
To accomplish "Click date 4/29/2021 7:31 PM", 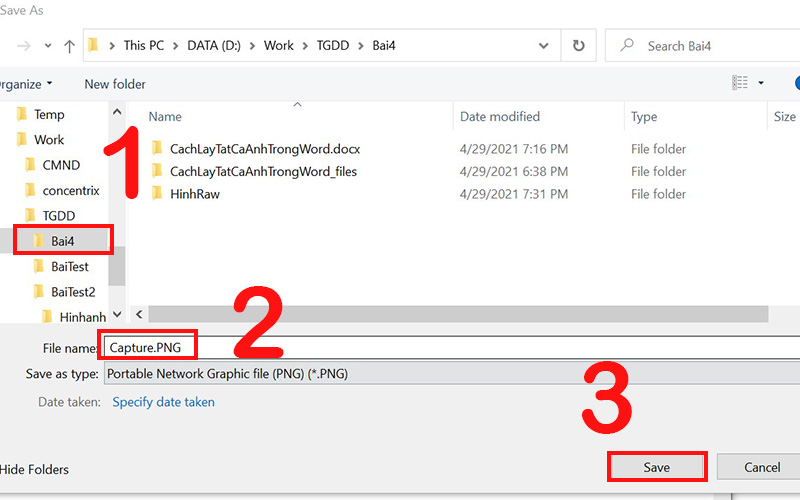I will tap(514, 194).
